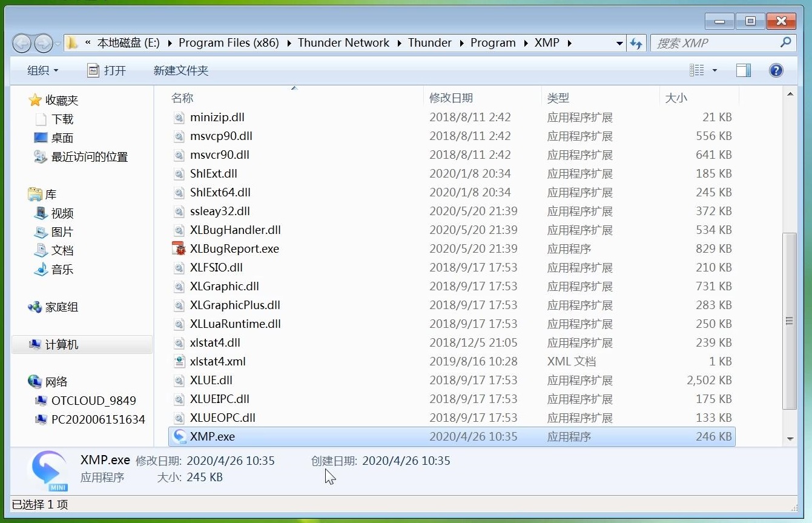Select the XLFSIO.dll file icon
This screenshot has height=523, width=812.
[x=179, y=268]
